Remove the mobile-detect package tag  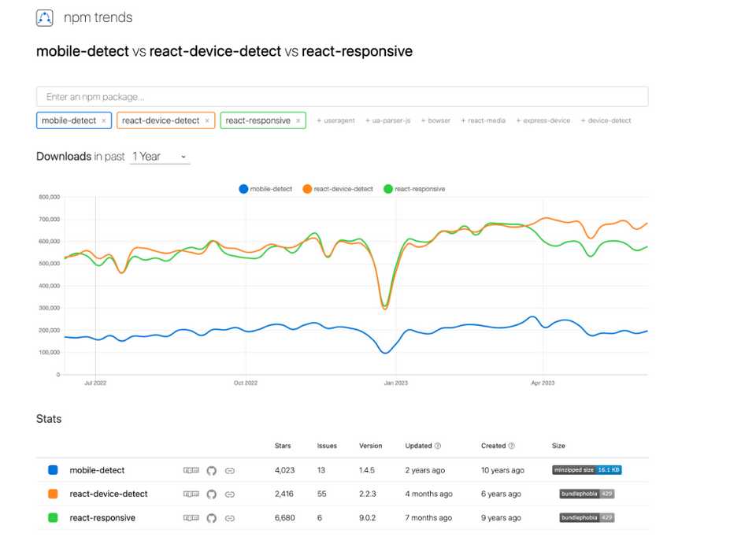pos(104,120)
